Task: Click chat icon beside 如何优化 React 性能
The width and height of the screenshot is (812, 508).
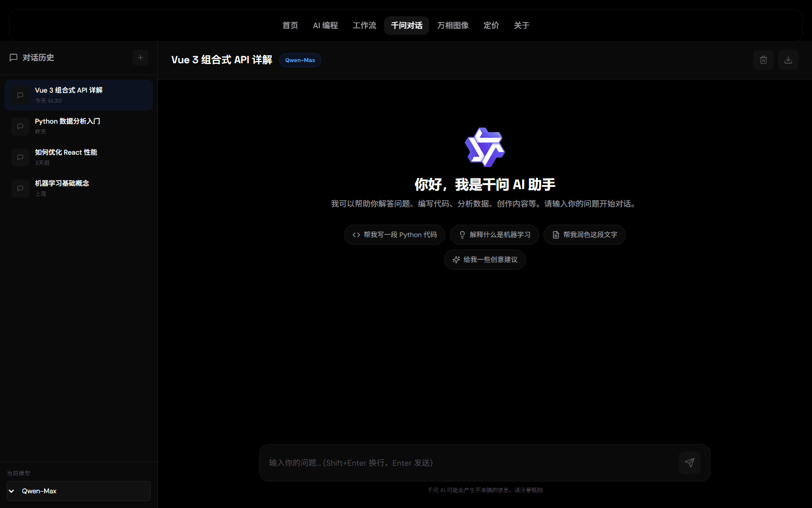Action: pyautogui.click(x=20, y=157)
